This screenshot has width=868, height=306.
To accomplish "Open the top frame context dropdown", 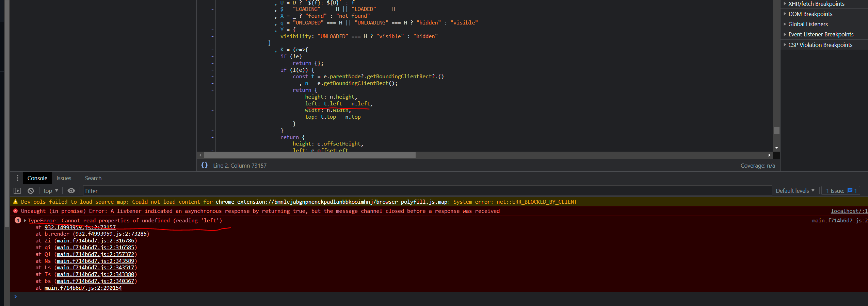I will tap(50, 191).
